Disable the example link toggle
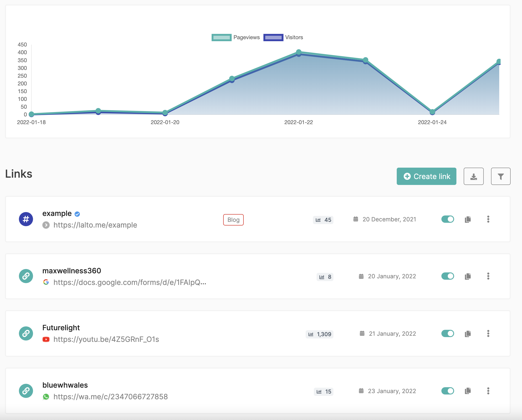Screen dimensions: 522x420 [x=448, y=219]
